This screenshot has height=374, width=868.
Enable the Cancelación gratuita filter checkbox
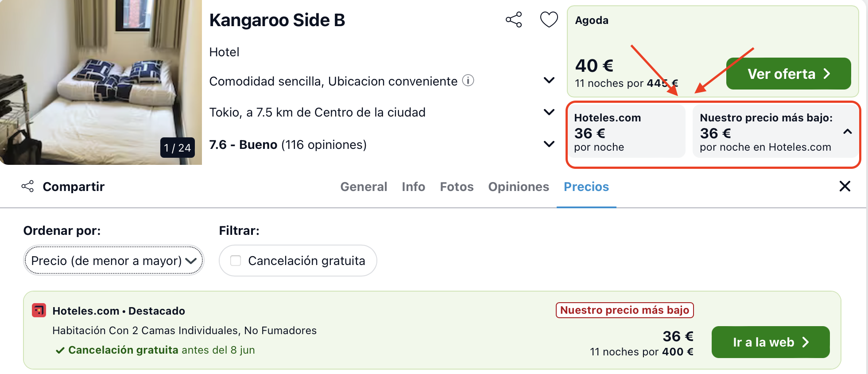pos(236,261)
